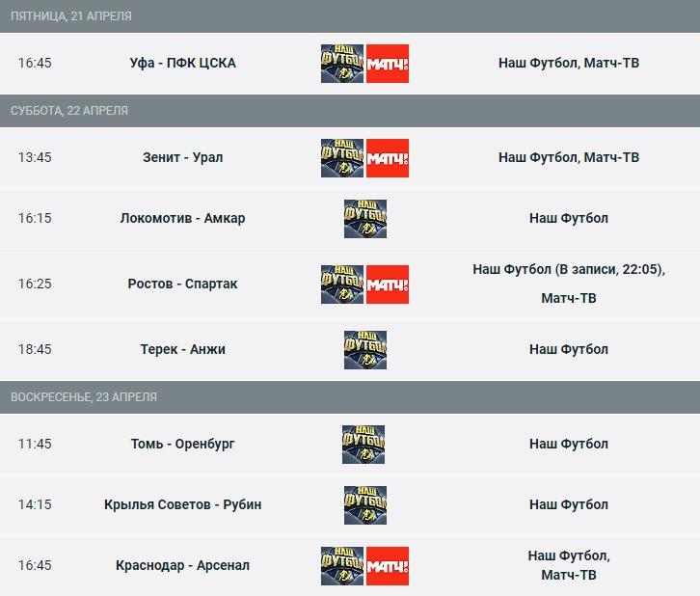
Task: Open the Краснодар - Арсенал match
Action: (x=183, y=566)
